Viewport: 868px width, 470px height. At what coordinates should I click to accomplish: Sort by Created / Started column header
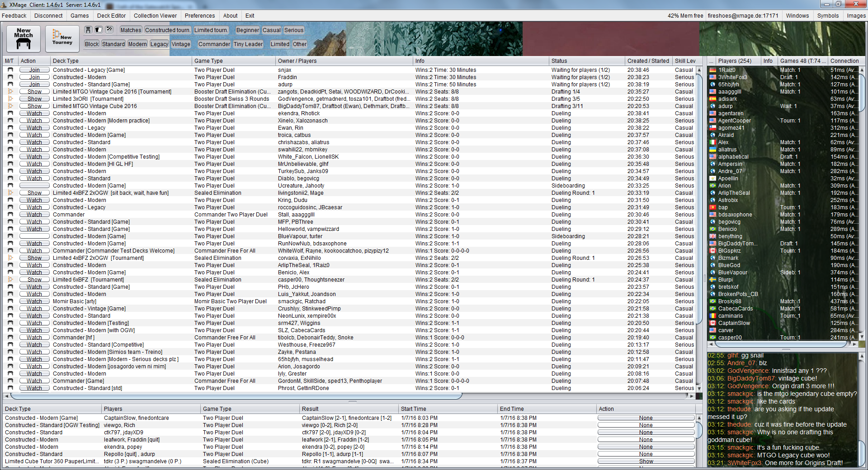(648, 61)
